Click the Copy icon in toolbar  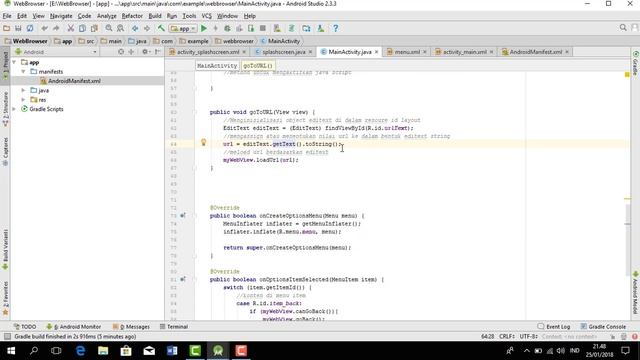click(82, 28)
